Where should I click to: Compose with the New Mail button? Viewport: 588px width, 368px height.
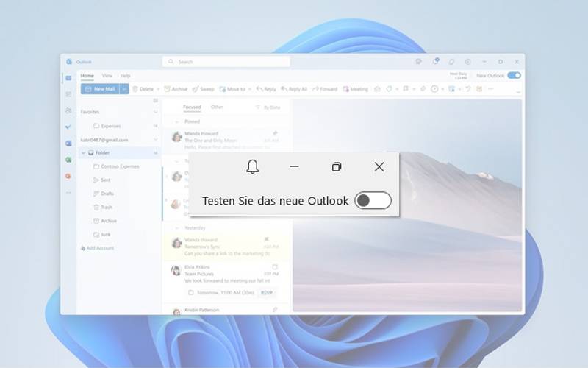(100, 89)
